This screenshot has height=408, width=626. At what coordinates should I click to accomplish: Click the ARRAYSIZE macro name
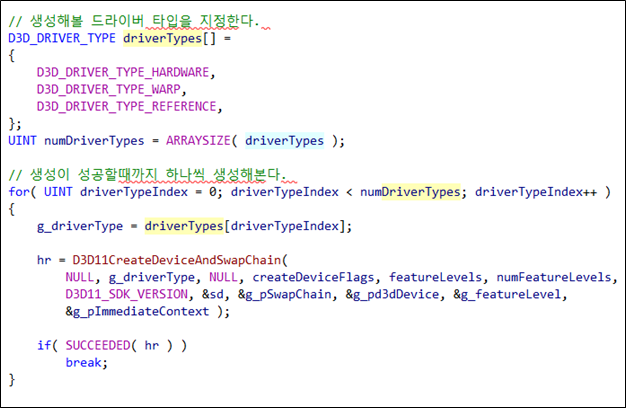click(x=198, y=141)
